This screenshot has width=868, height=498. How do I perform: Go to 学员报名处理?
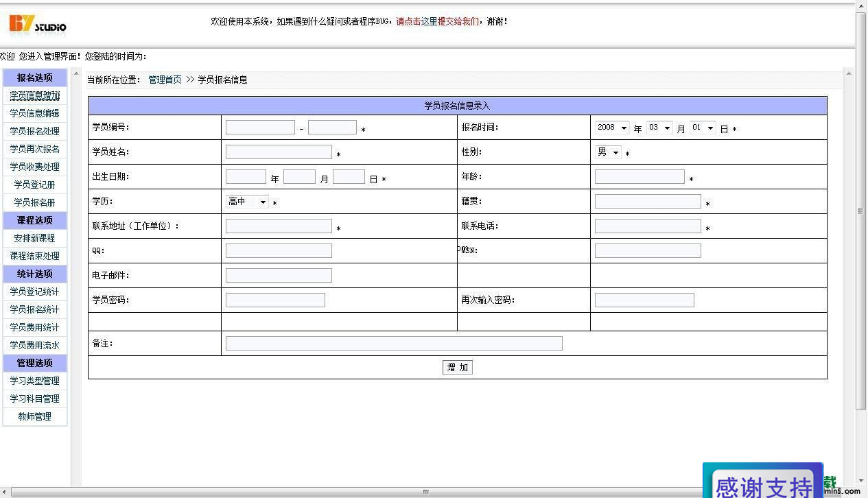35,131
